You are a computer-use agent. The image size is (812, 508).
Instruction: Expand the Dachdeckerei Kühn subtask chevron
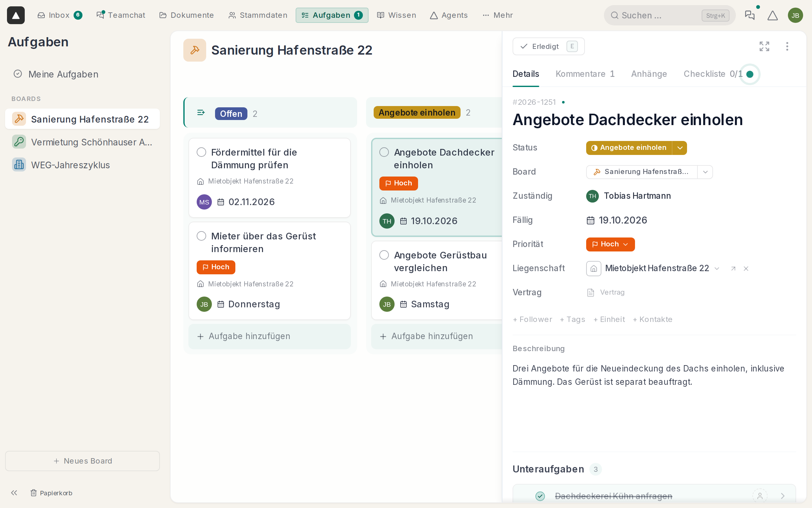(783, 496)
